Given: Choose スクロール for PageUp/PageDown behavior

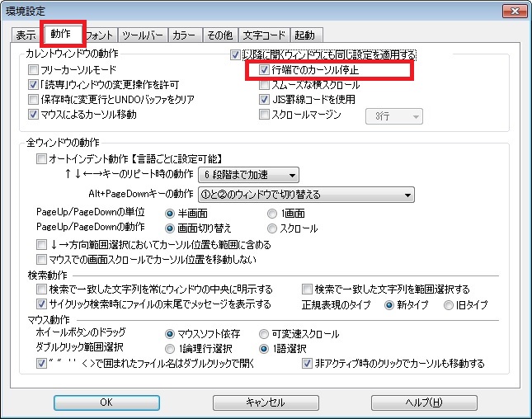Looking at the screenshot, I should (273, 228).
